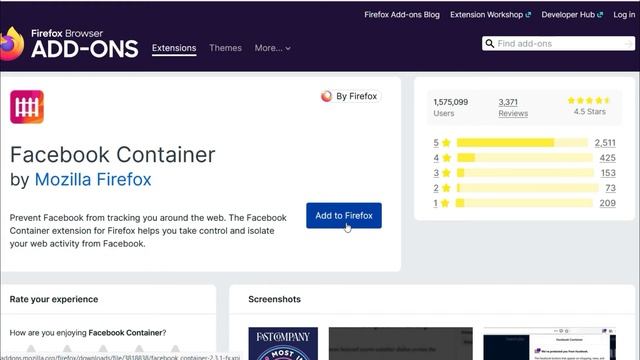Open the third screenshot thumbnail

tap(549, 343)
